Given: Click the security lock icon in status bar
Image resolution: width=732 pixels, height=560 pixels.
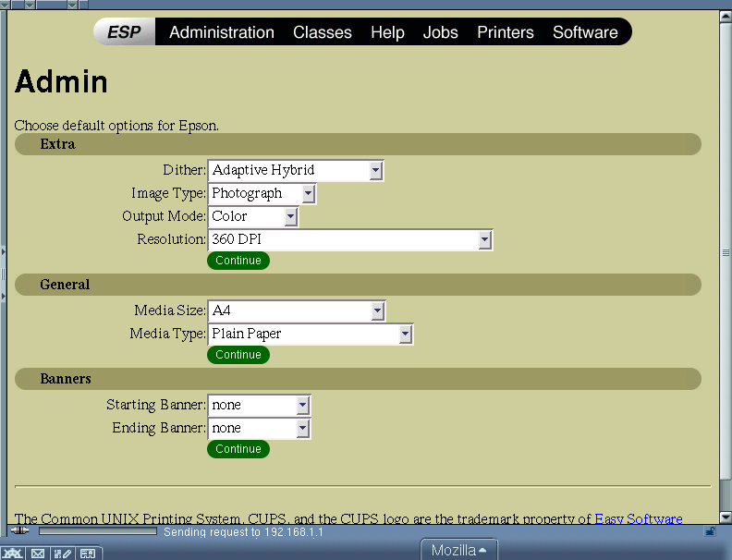Looking at the screenshot, I should (710, 531).
